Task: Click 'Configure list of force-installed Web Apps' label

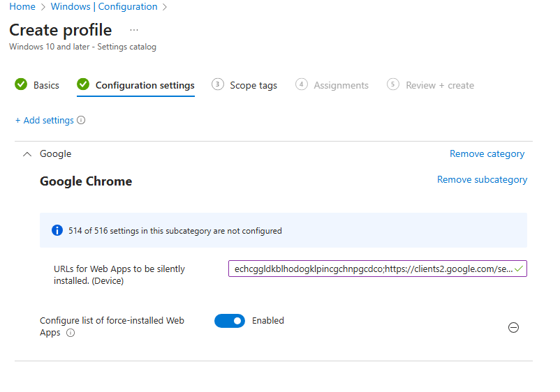Action: click(x=112, y=326)
